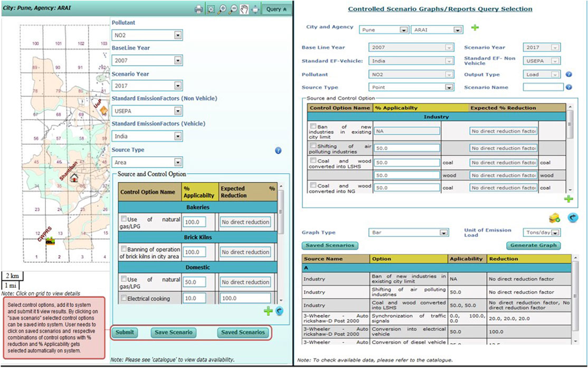This screenshot has width=588, height=368.
Task: Click the Scenario Name input field
Action: point(543,87)
